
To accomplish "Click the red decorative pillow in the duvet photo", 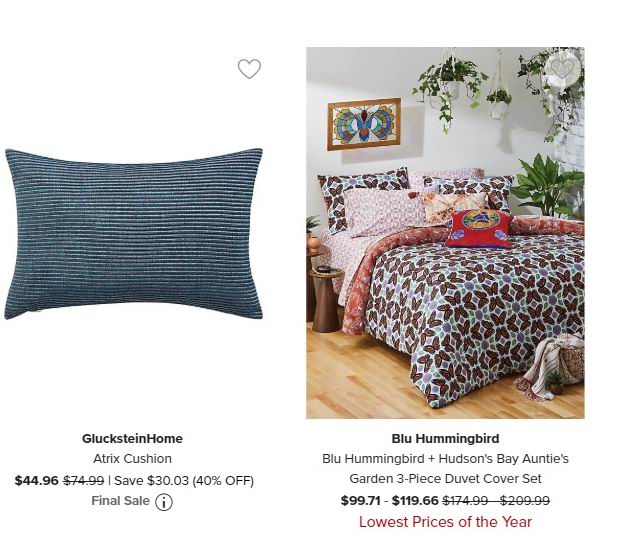I will (x=479, y=229).
